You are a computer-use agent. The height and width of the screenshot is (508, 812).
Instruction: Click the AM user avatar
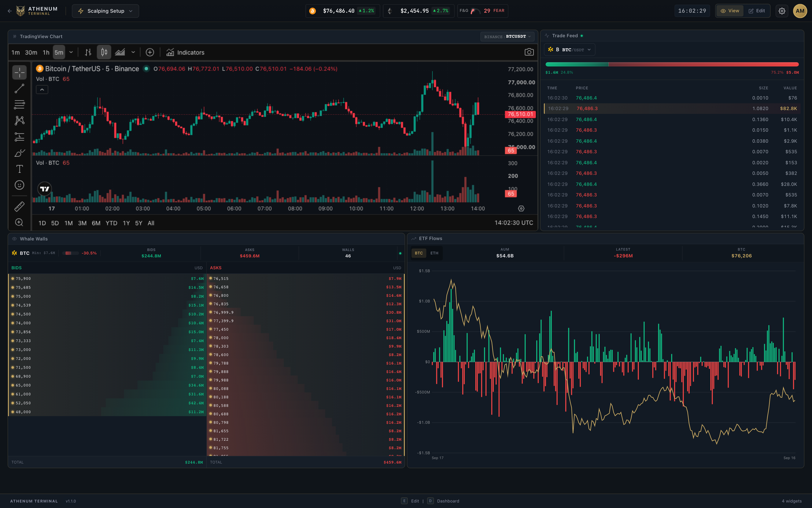click(x=800, y=11)
